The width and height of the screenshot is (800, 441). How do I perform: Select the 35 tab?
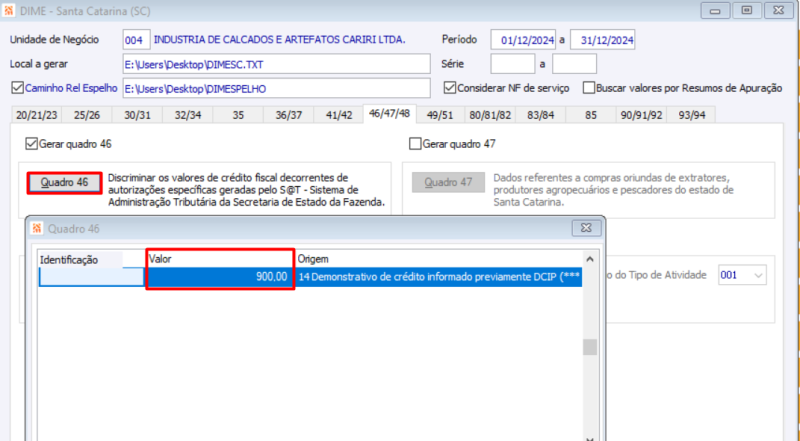(238, 115)
